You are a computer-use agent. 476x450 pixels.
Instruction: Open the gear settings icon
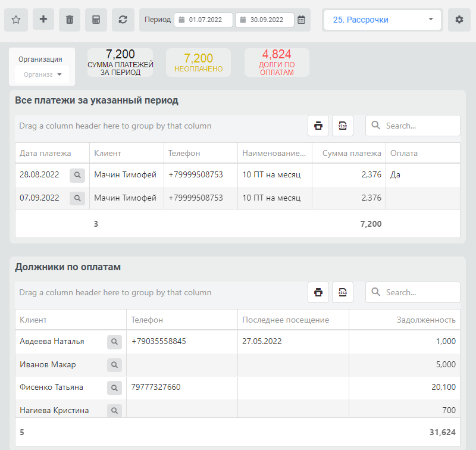tap(459, 20)
